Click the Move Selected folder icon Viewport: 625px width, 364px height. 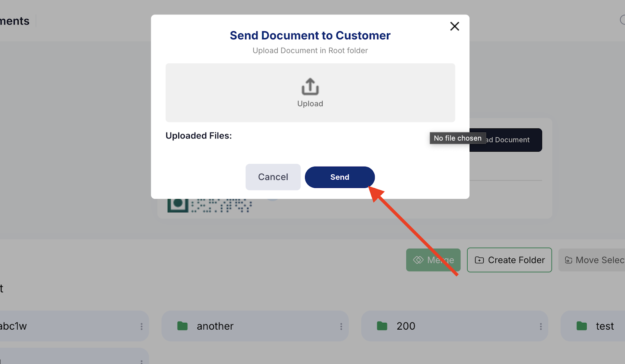coord(569,260)
